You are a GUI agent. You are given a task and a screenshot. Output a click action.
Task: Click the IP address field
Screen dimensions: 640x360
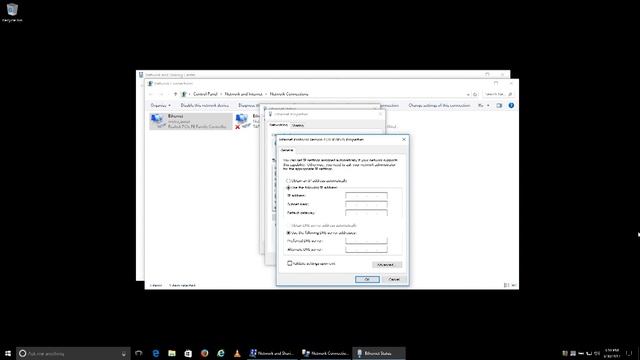pyautogui.click(x=366, y=196)
